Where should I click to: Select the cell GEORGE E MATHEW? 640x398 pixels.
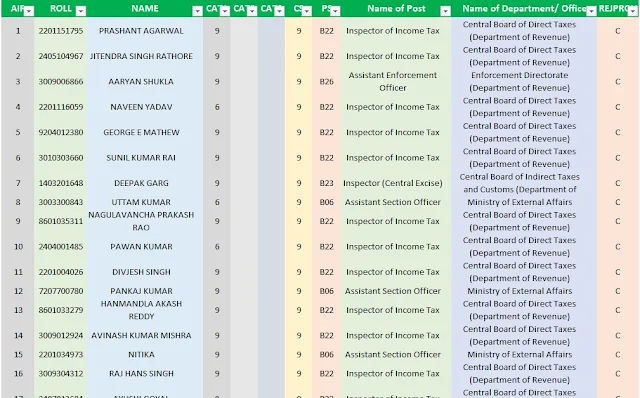(141, 132)
